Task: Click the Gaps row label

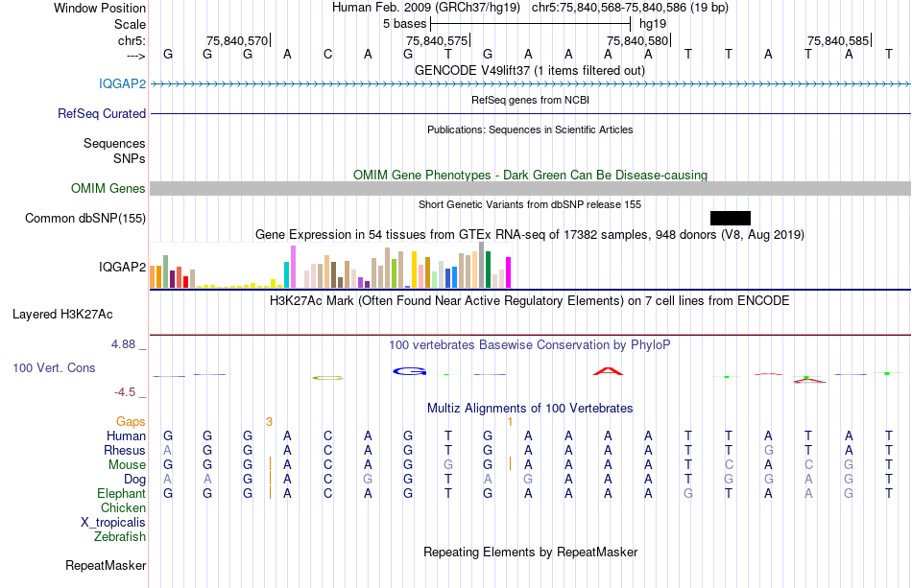Action: click(131, 422)
